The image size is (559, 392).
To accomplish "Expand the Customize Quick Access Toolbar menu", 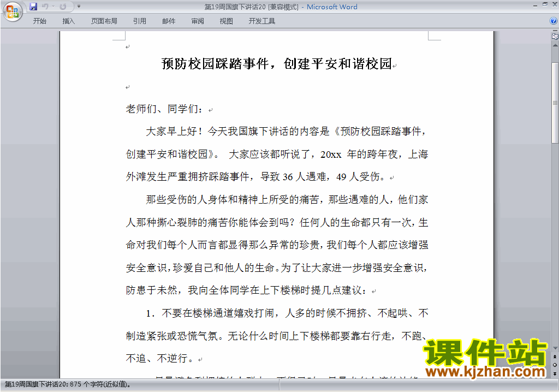I will point(79,7).
